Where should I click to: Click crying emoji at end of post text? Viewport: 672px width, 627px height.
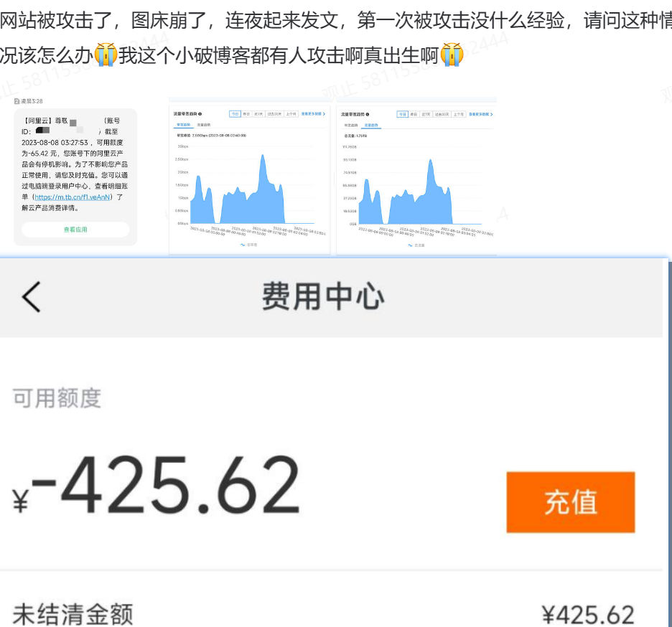[451, 55]
